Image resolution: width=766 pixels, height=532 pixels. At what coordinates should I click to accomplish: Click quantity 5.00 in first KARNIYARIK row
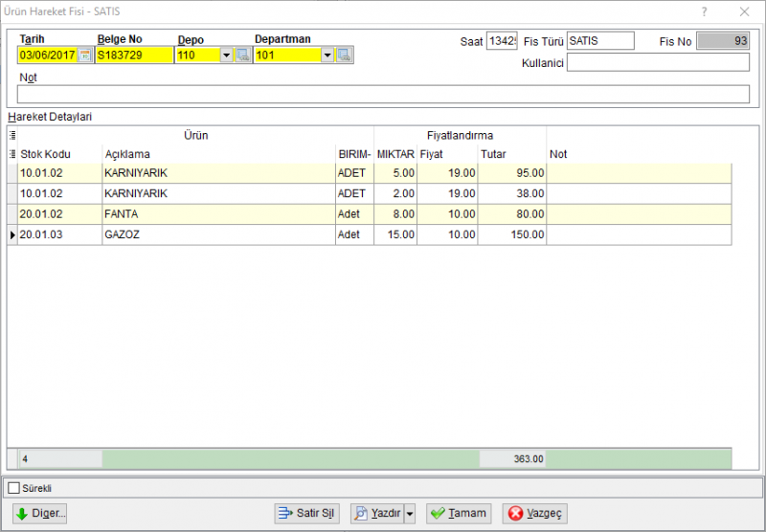coord(395,173)
